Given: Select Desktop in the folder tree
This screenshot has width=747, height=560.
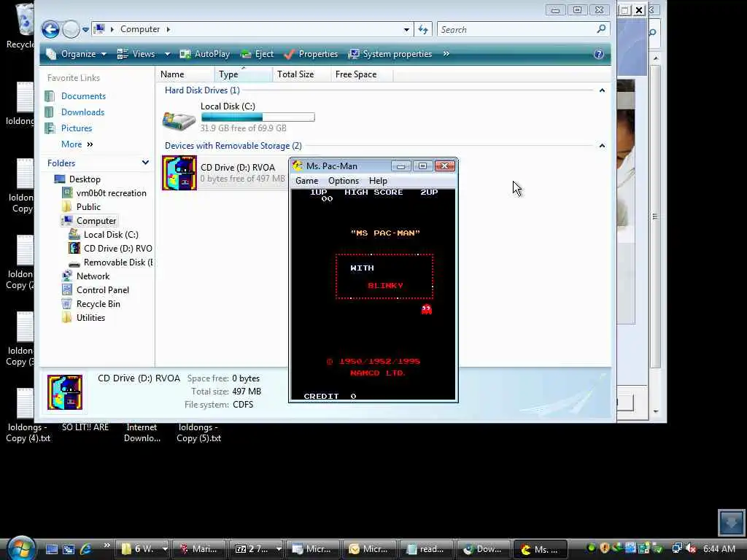Looking at the screenshot, I should (85, 179).
